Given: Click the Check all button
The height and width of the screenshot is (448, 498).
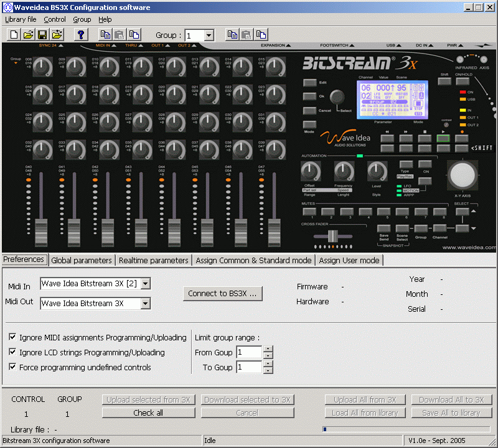Looking at the screenshot, I should click(148, 413).
